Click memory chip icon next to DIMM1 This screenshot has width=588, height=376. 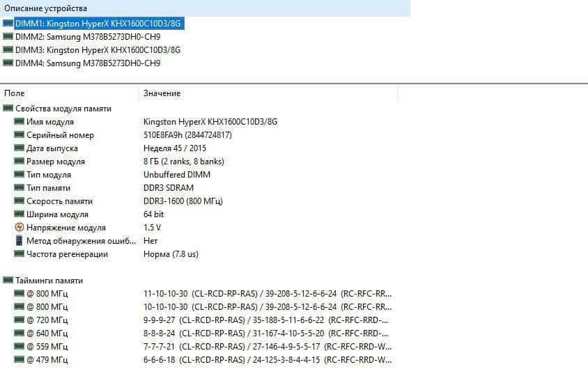(8, 23)
